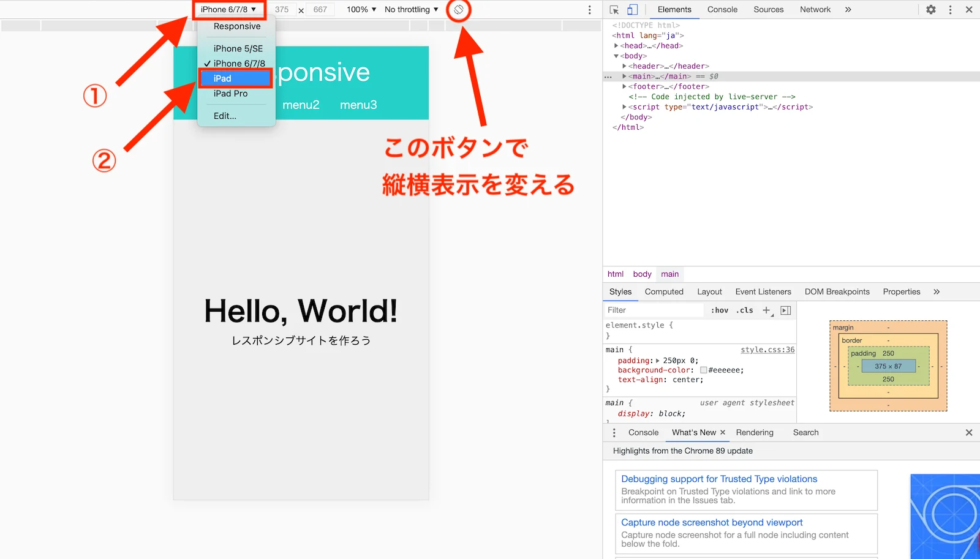Switch to the Network tab
The height and width of the screenshot is (559, 980).
[815, 10]
